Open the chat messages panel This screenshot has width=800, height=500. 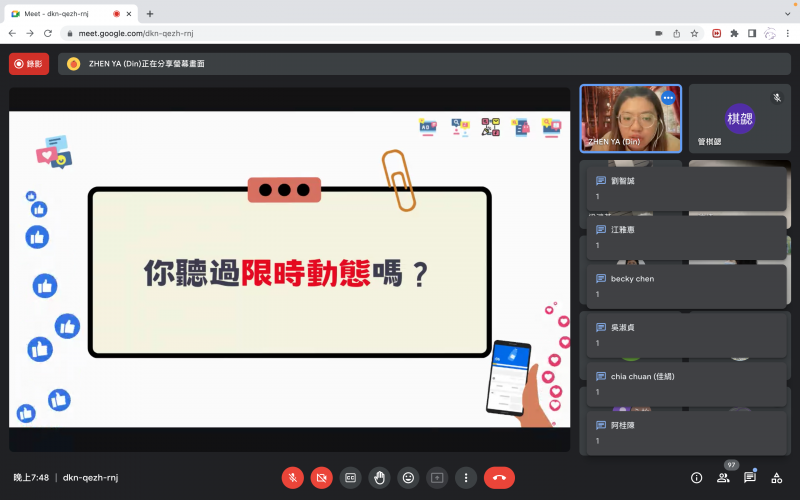click(750, 478)
